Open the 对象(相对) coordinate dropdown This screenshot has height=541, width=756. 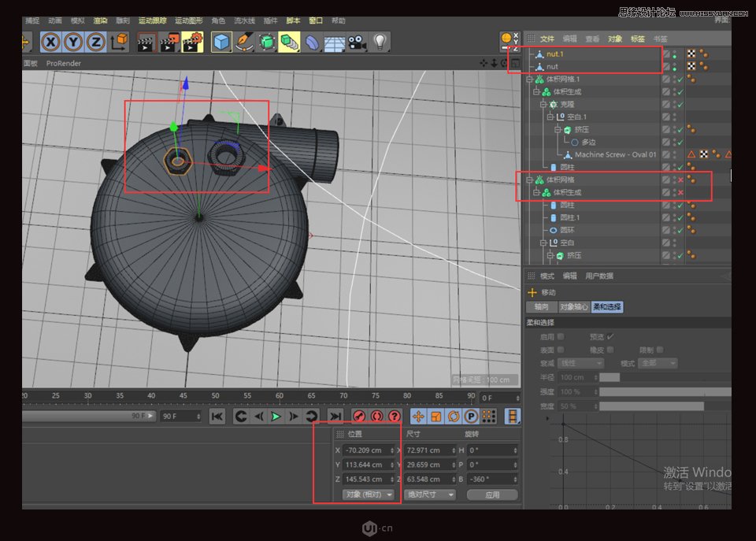click(x=367, y=494)
